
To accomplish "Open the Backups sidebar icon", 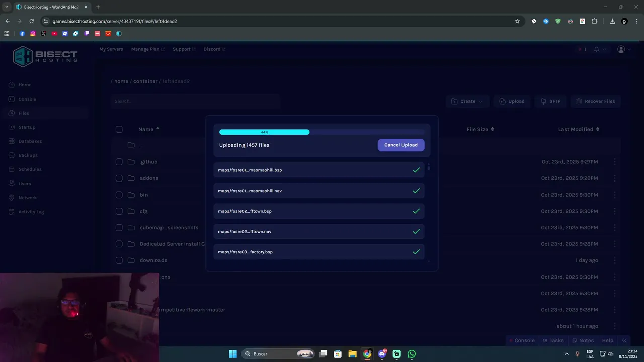I will 12,155.
